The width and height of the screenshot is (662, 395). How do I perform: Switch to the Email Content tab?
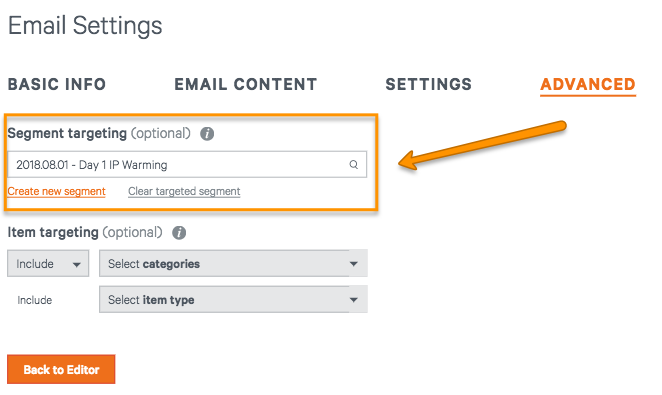point(246,84)
